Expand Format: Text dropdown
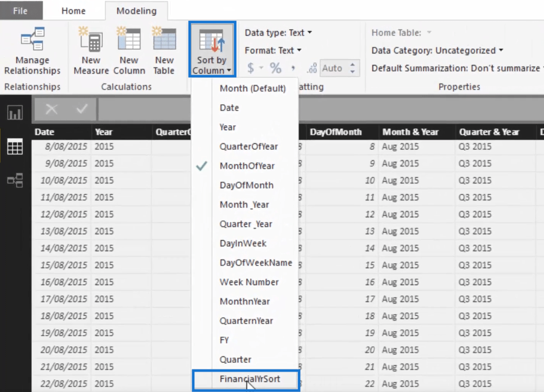Screen dimensions: 544x392 pos(273,51)
